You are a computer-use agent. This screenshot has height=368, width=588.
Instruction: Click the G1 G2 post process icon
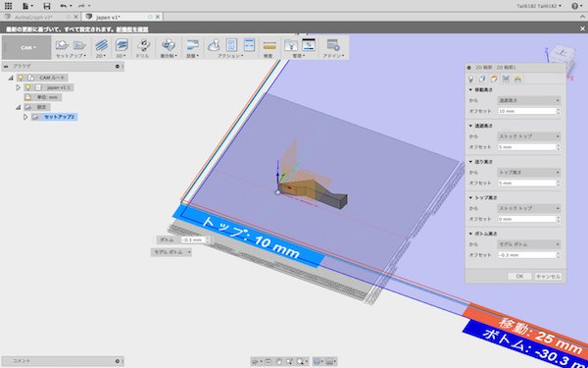pyautogui.click(x=231, y=45)
